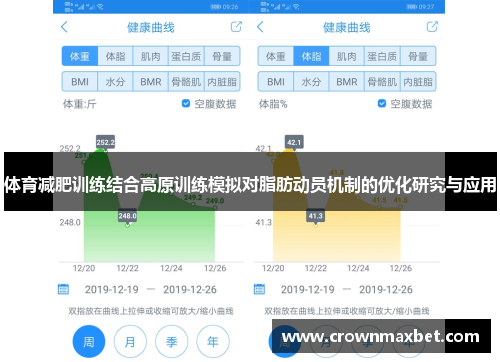Choose 周 range button on left screen
The image size is (500, 362).
click(89, 341)
